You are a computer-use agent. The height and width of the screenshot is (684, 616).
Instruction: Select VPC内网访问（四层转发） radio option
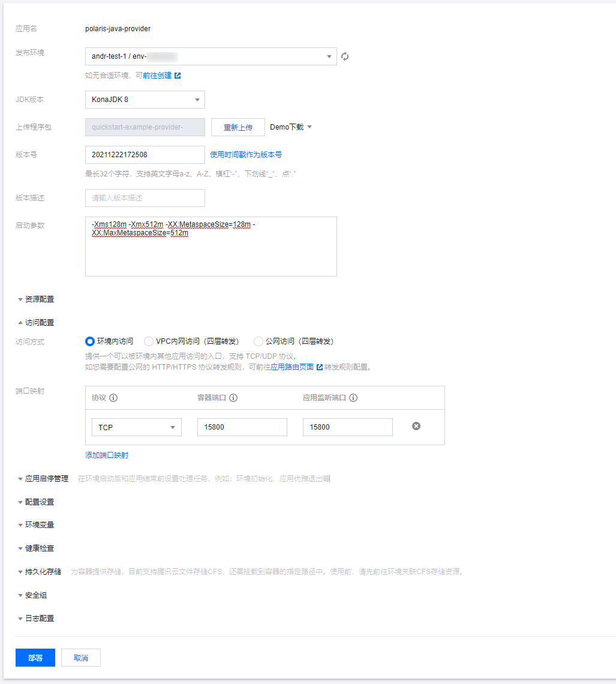coord(149,341)
